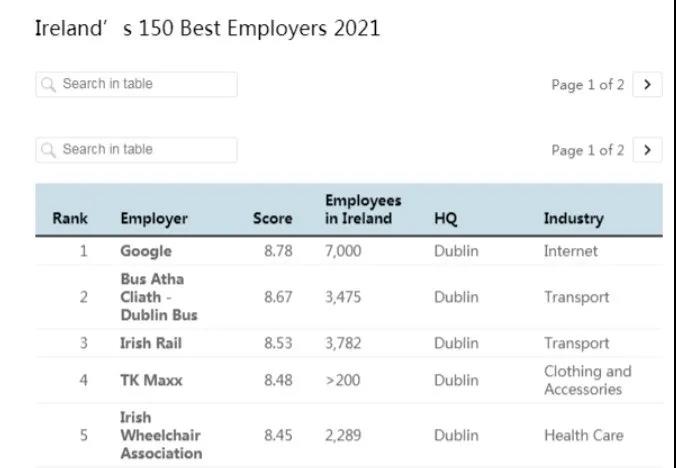The height and width of the screenshot is (468, 676).
Task: Sort table by Industry column header
Action: coord(573,218)
